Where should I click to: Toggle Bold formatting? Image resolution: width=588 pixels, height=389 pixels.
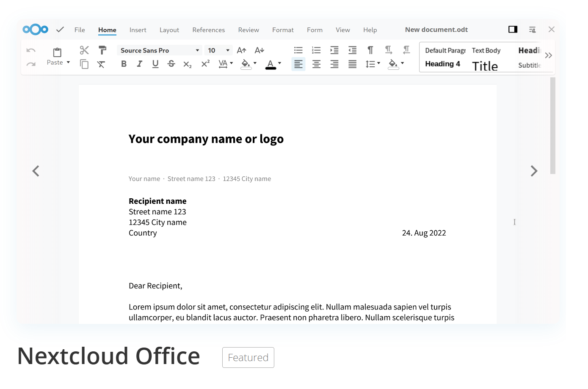[x=124, y=64]
